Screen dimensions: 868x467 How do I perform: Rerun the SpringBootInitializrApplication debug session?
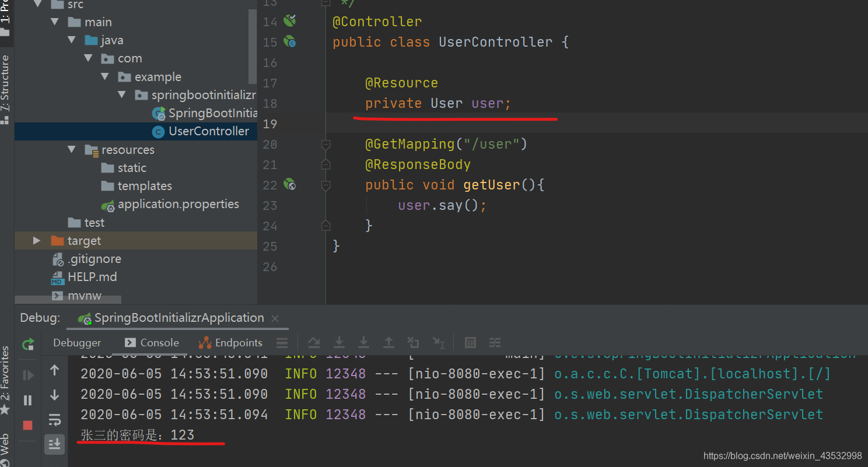coord(28,344)
